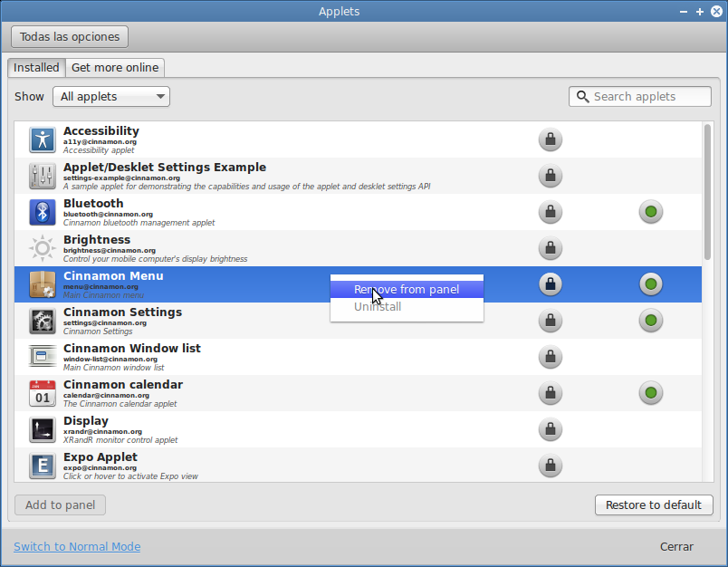Image resolution: width=728 pixels, height=567 pixels.
Task: Click the green active indicator for Bluetooth
Action: [650, 212]
